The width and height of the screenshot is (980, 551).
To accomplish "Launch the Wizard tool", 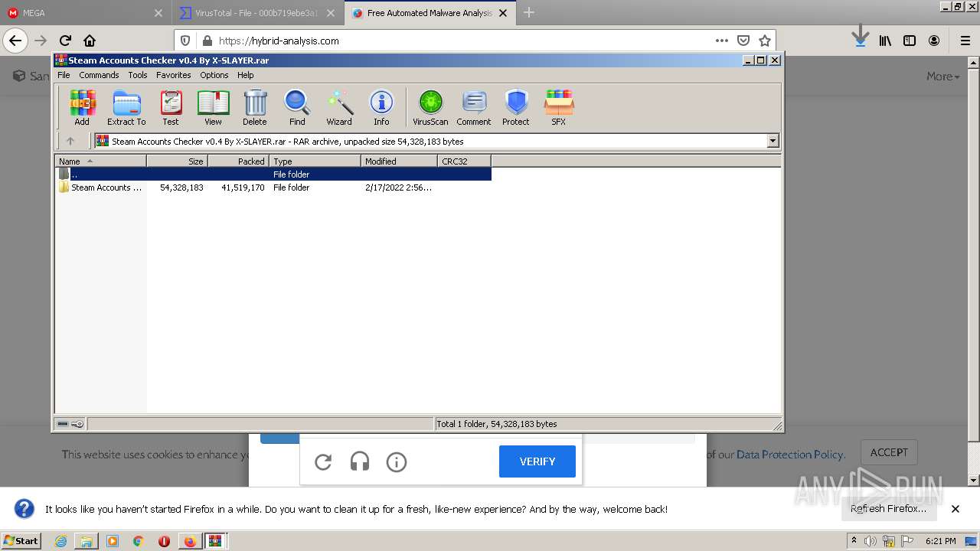I will 339,108.
